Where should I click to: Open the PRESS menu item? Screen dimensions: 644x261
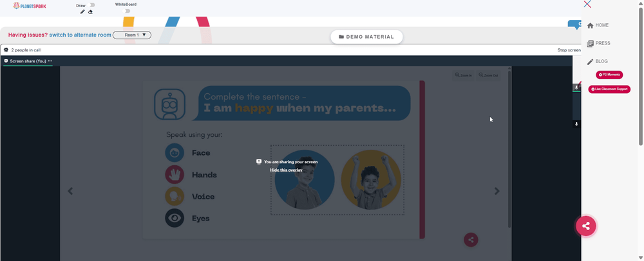(599, 44)
